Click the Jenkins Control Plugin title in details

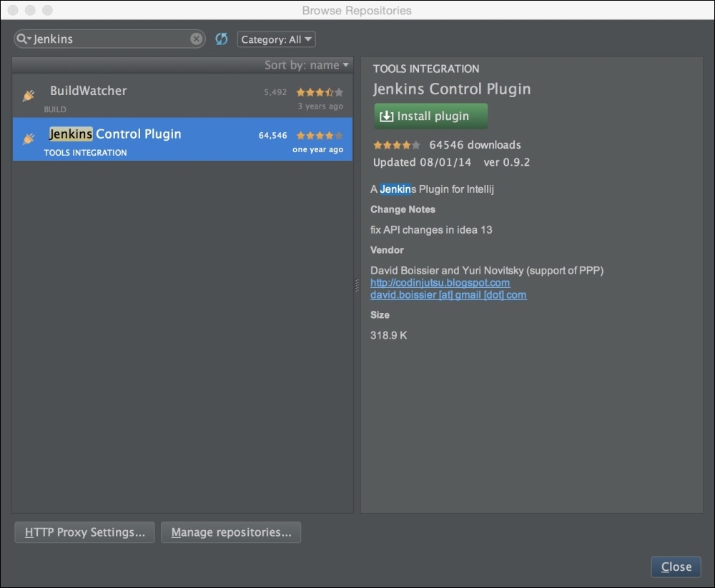pyautogui.click(x=452, y=89)
